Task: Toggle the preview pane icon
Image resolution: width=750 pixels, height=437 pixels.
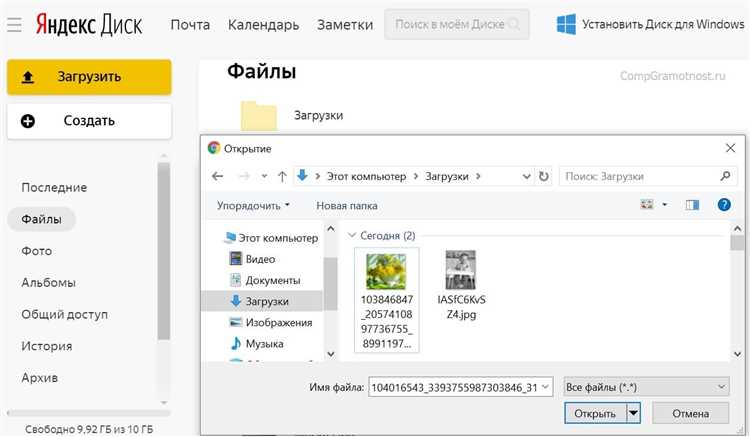Action: [692, 205]
